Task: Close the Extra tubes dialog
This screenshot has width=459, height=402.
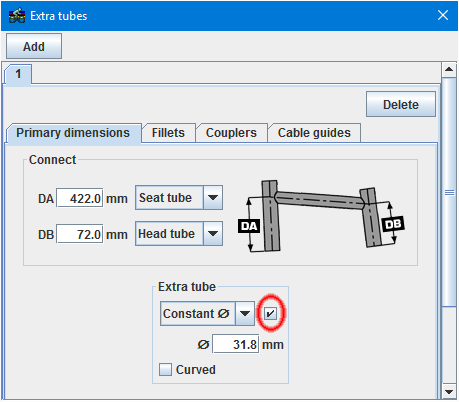Action: [x=443, y=15]
